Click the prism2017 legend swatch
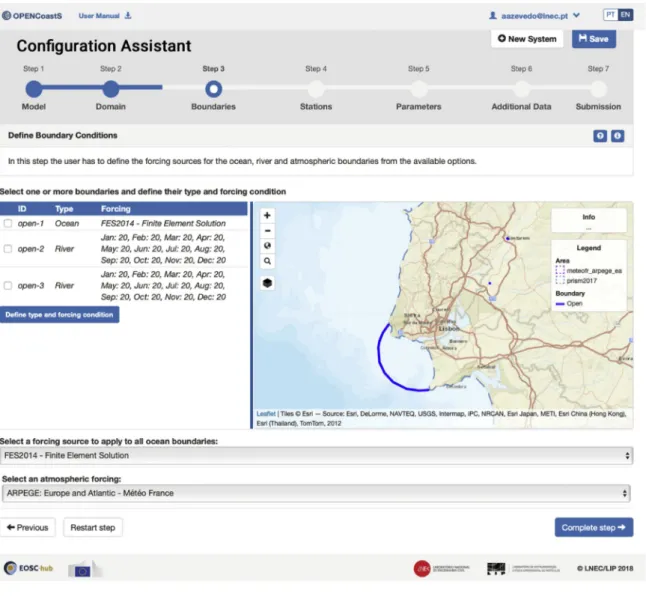646x596 pixels. tap(560, 280)
